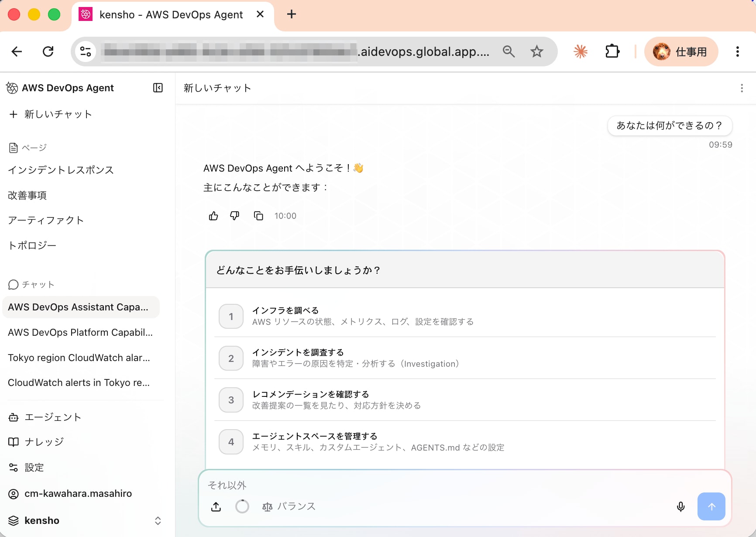Open 改善事項 page

pos(27,195)
